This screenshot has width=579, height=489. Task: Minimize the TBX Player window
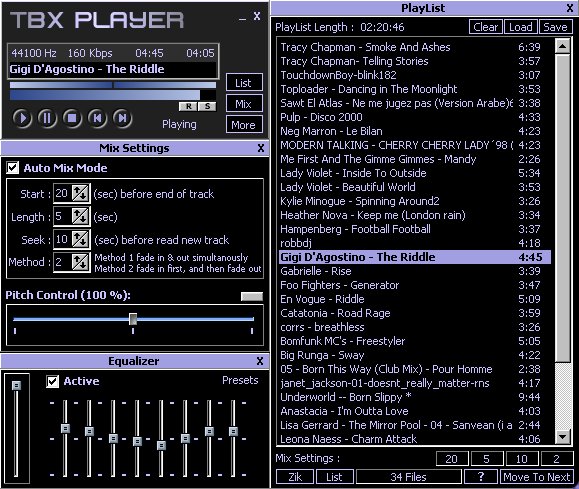[242, 18]
